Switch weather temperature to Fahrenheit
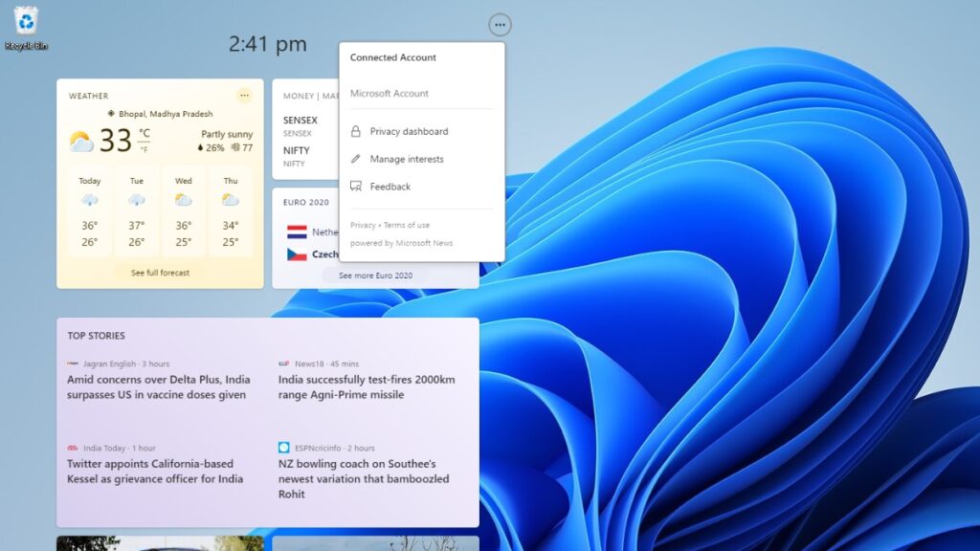Viewport: 980px width, 551px height. click(144, 149)
